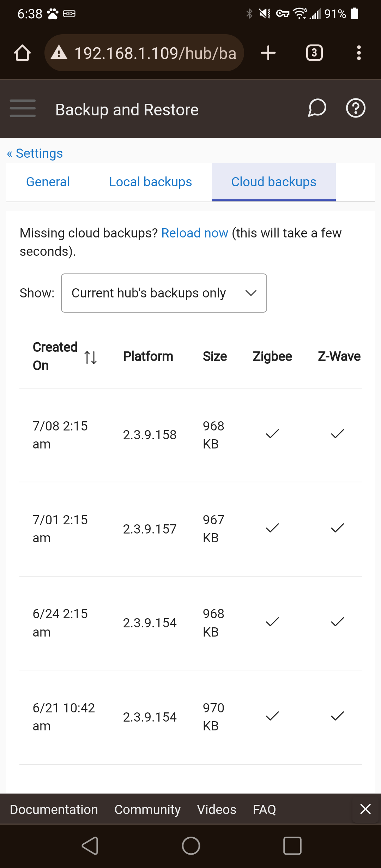Screen dimensions: 381x868
Task: Open the chat bubble icon
Action: point(317,108)
